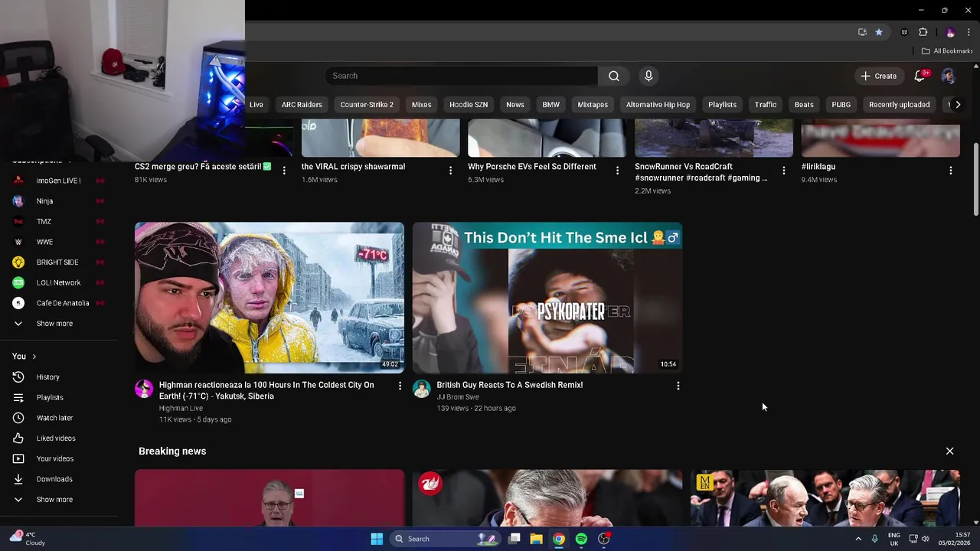Open the You section chevron
980x551 pixels.
pos(34,357)
